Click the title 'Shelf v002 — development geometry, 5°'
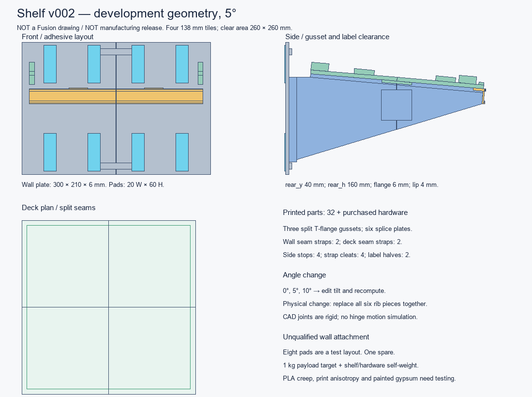532x397 pixels. pyautogui.click(x=127, y=13)
